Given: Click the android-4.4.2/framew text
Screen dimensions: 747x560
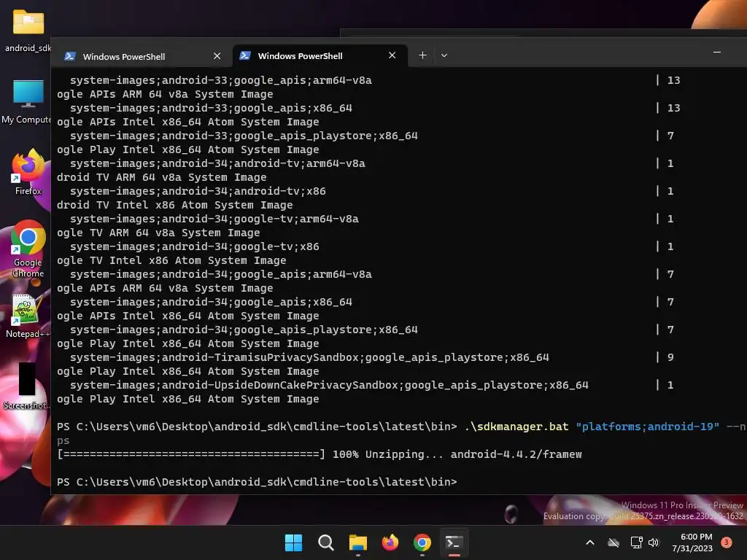Looking at the screenshot, I should (x=516, y=454).
